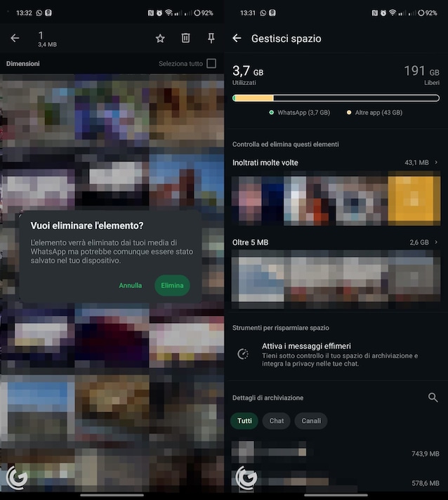Select the Canali filter chip

[x=311, y=421]
